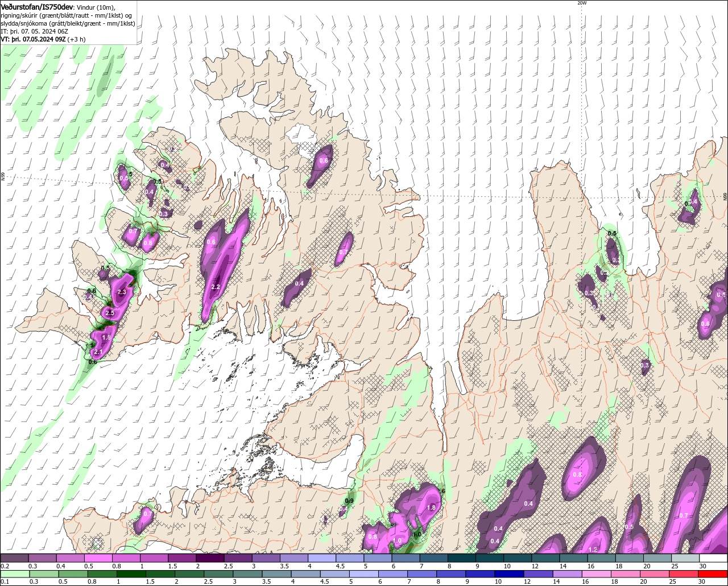
Task: Click the 'VT: þri. 07.05.2024 09Z' valid time
Action: [x=33, y=39]
